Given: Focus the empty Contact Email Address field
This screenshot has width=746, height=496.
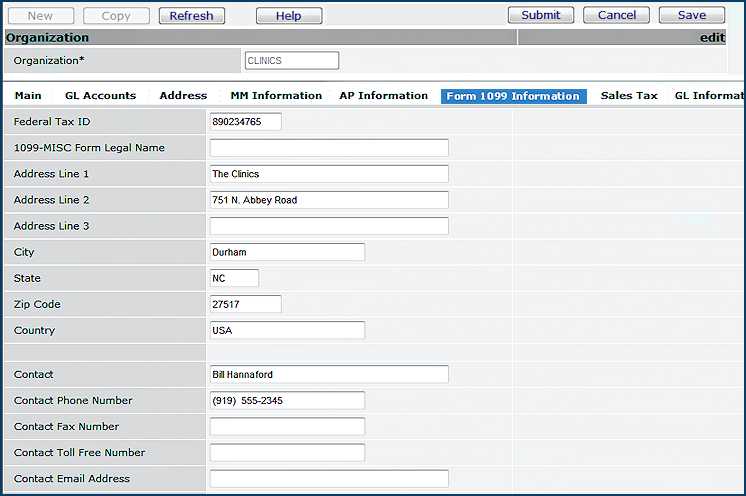Looking at the screenshot, I should pos(329,478).
